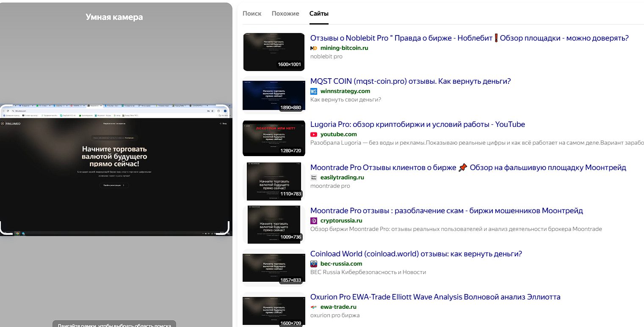Image resolution: width=644 pixels, height=327 pixels.
Task: Open the Noblebit Pro result thumbnail
Action: 274,52
